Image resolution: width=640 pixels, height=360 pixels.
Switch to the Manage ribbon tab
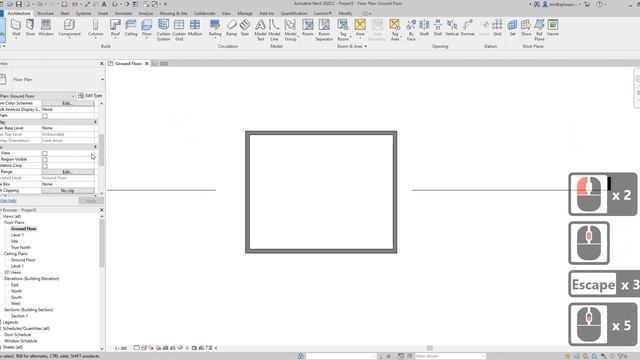click(244, 13)
